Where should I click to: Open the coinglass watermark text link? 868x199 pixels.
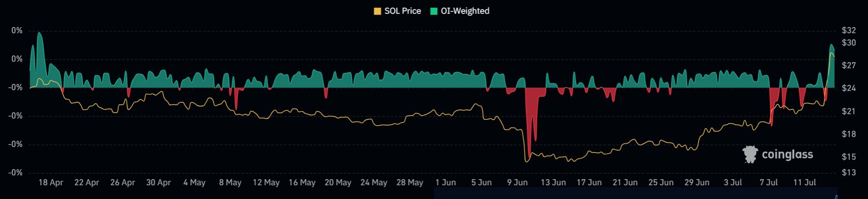pyautogui.click(x=787, y=154)
